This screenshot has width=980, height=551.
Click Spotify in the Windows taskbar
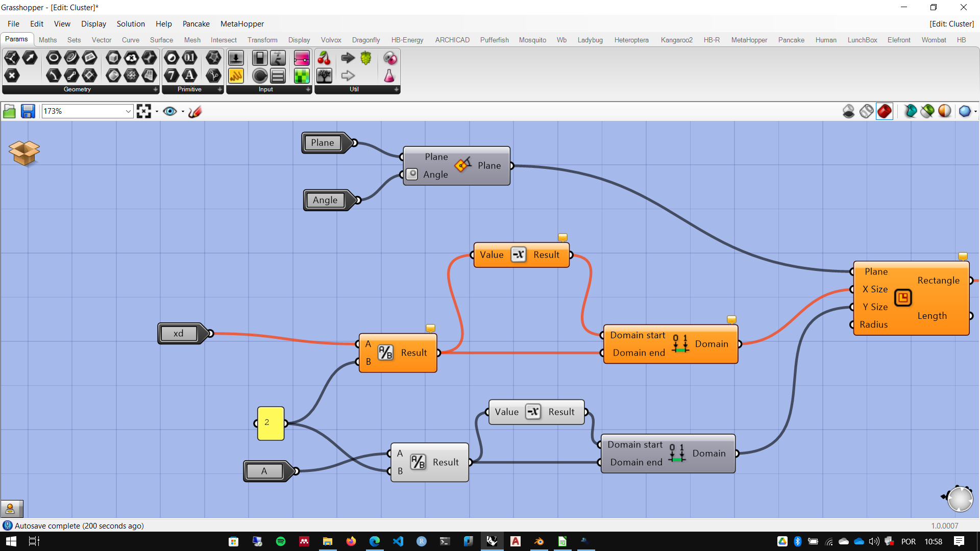tap(281, 541)
